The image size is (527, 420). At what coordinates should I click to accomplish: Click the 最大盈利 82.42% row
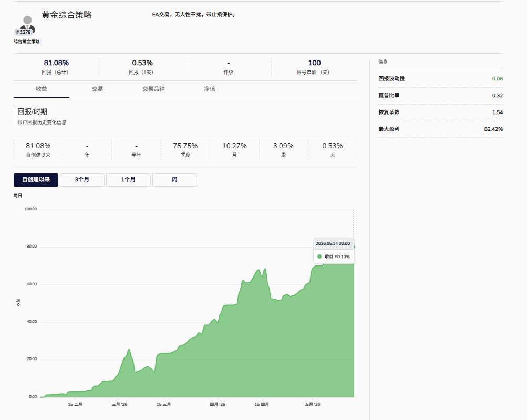point(441,129)
